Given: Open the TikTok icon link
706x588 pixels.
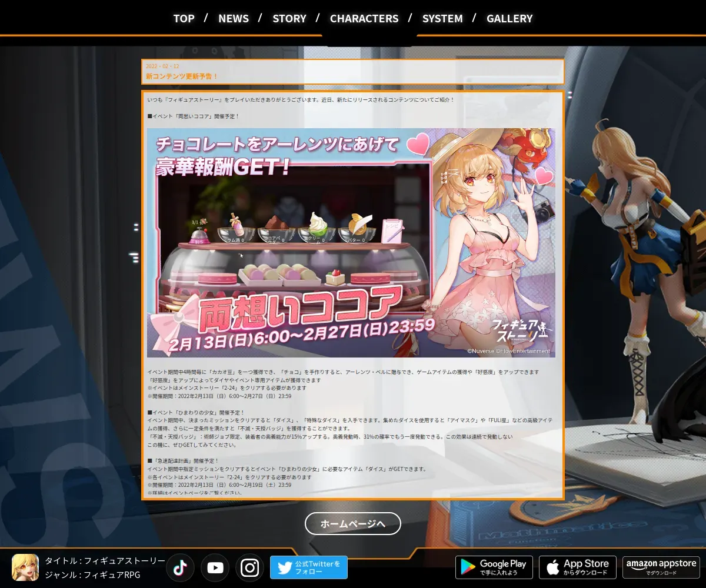Looking at the screenshot, I should (180, 567).
